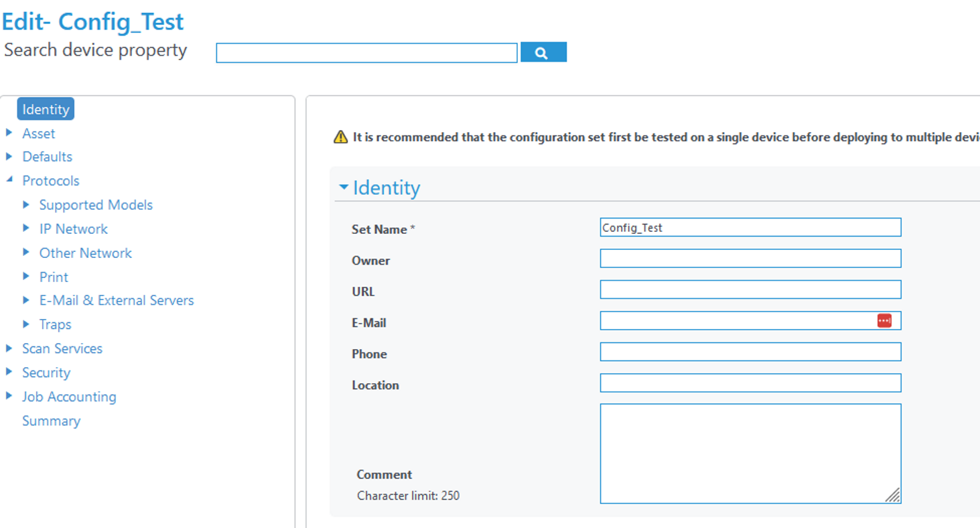Select Identity in the navigation tree
The width and height of the screenshot is (980, 528).
(x=46, y=109)
